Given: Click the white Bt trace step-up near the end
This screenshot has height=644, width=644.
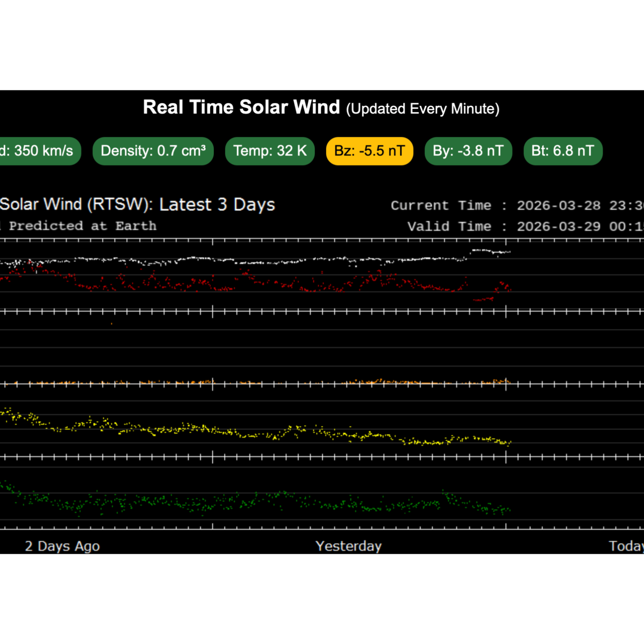Looking at the screenshot, I should [x=481, y=251].
